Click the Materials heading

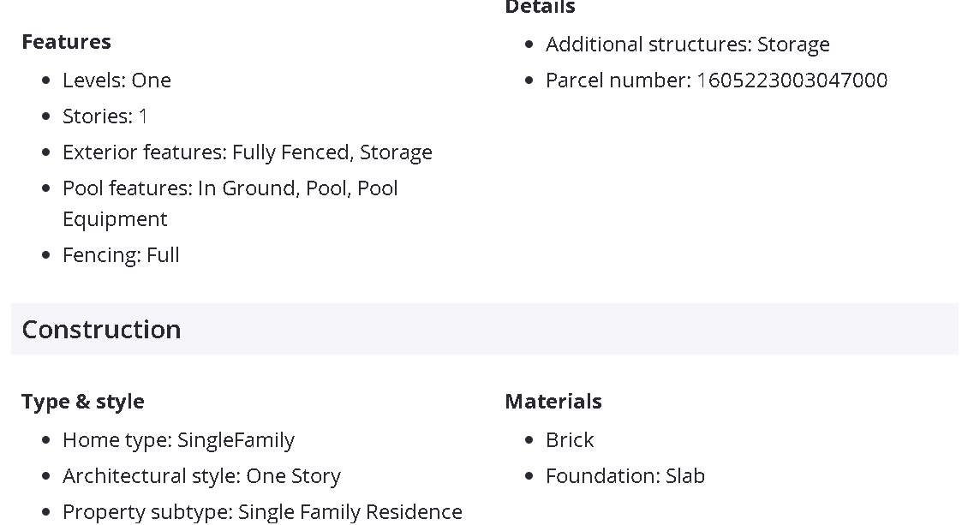click(x=553, y=402)
